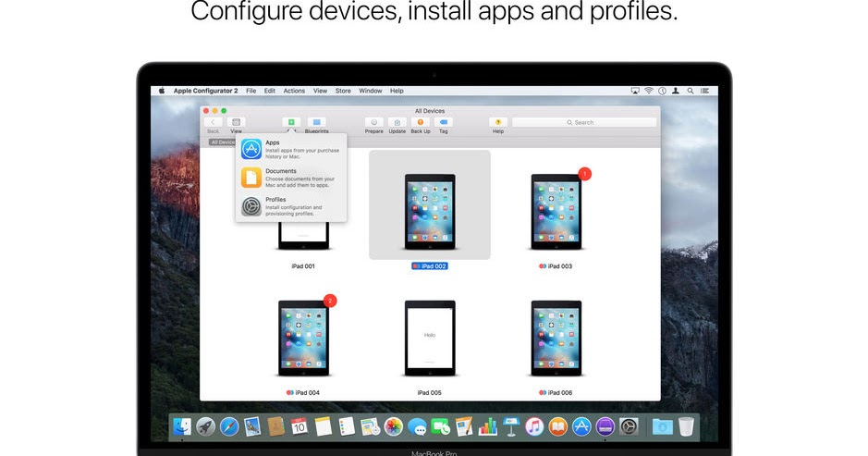
Task: Open the View toolbar button
Action: [x=236, y=122]
